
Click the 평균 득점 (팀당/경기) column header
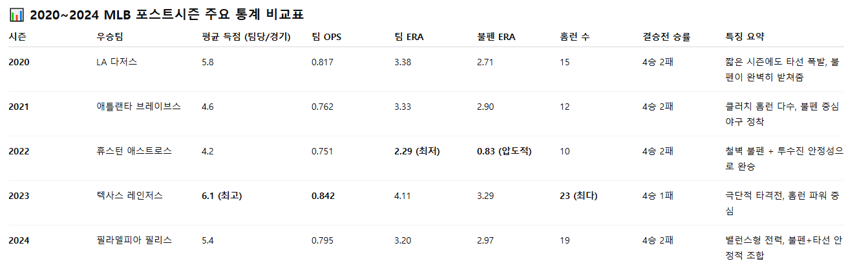pos(246,37)
